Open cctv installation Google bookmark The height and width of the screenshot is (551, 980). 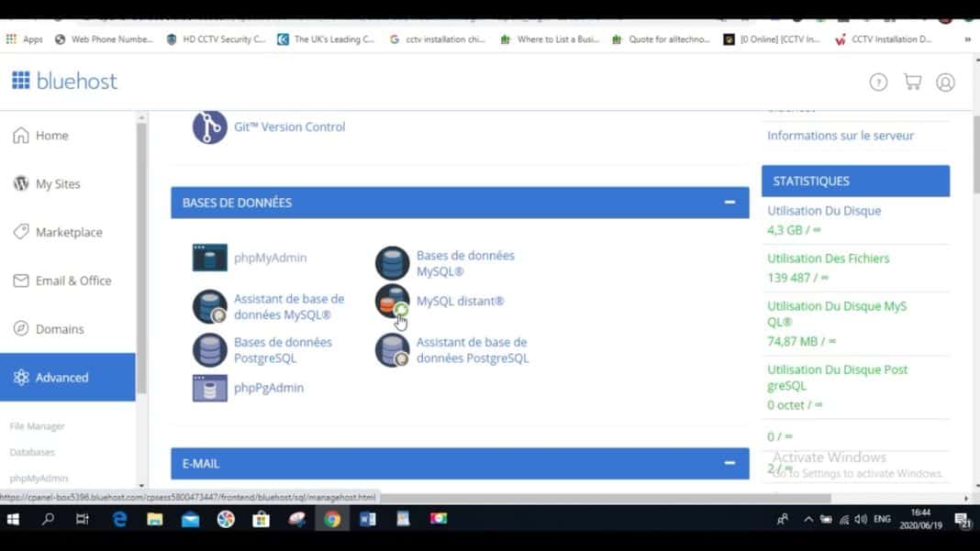click(x=438, y=39)
